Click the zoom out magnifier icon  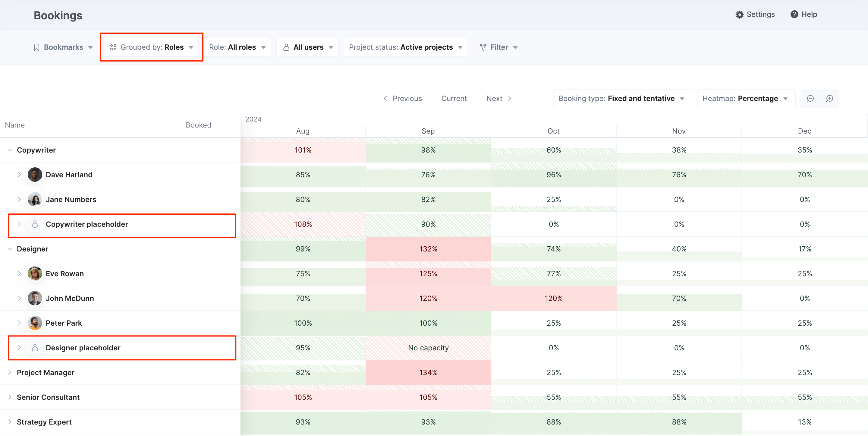pos(810,99)
